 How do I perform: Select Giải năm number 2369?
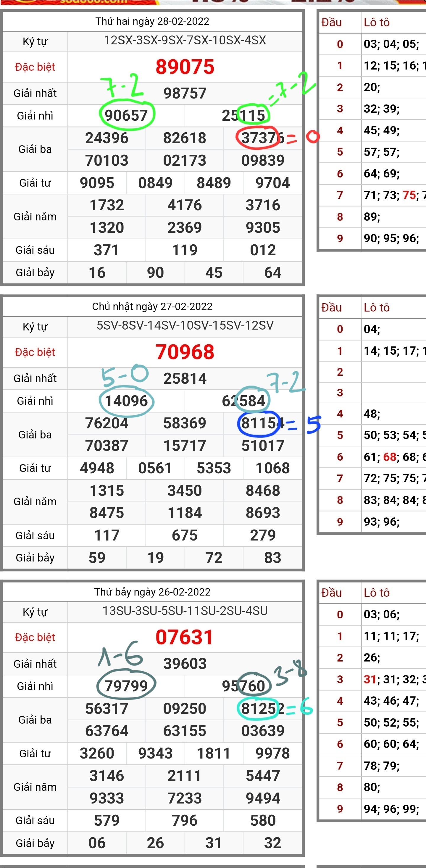[x=185, y=228]
